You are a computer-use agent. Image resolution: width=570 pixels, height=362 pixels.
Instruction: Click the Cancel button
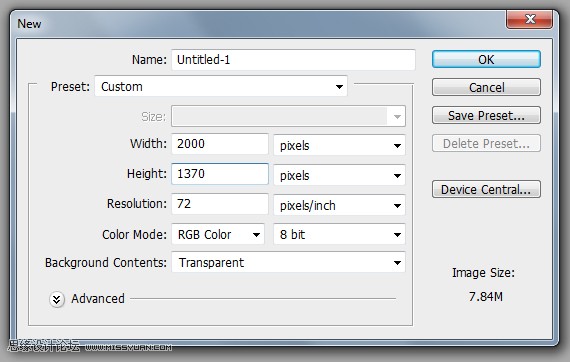486,87
